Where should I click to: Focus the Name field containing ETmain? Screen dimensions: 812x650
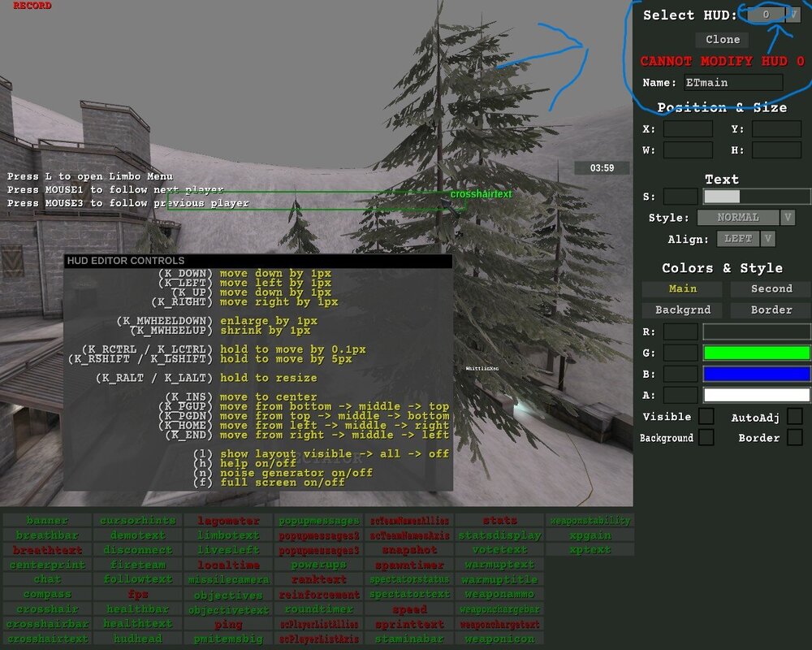pyautogui.click(x=733, y=82)
